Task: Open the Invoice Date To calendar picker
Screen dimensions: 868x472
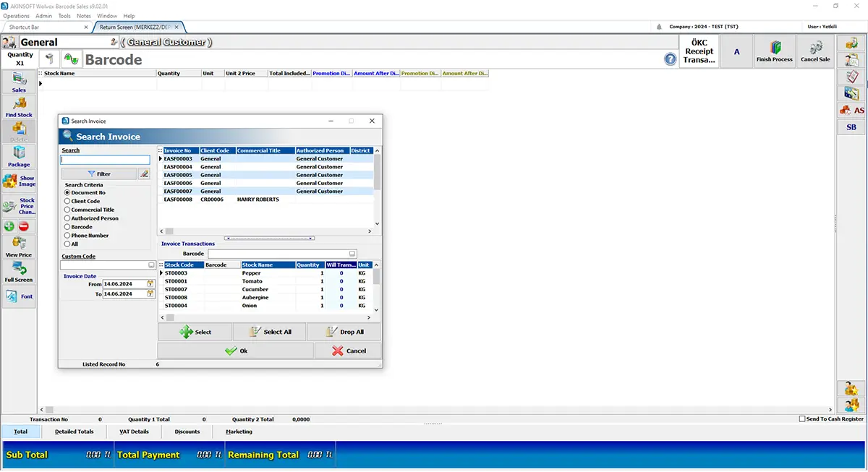Action: click(x=150, y=294)
